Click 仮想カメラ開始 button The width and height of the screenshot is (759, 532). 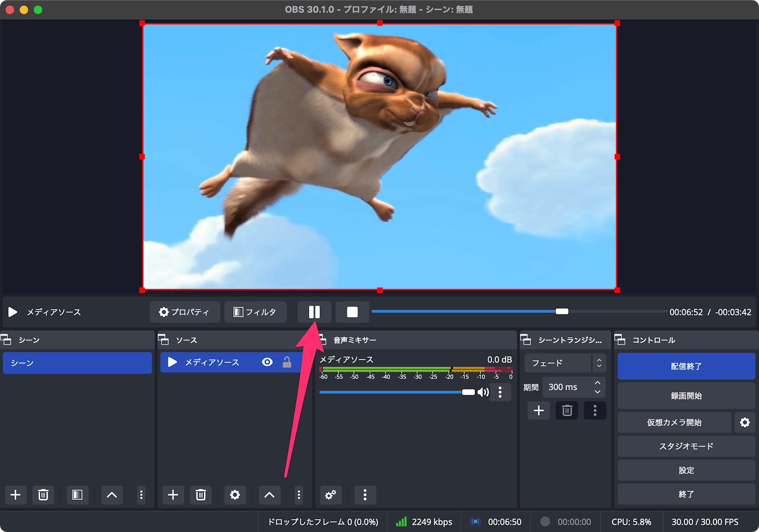coord(674,422)
